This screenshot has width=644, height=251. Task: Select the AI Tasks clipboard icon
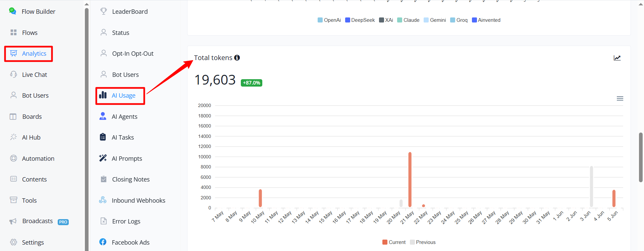[x=103, y=137]
